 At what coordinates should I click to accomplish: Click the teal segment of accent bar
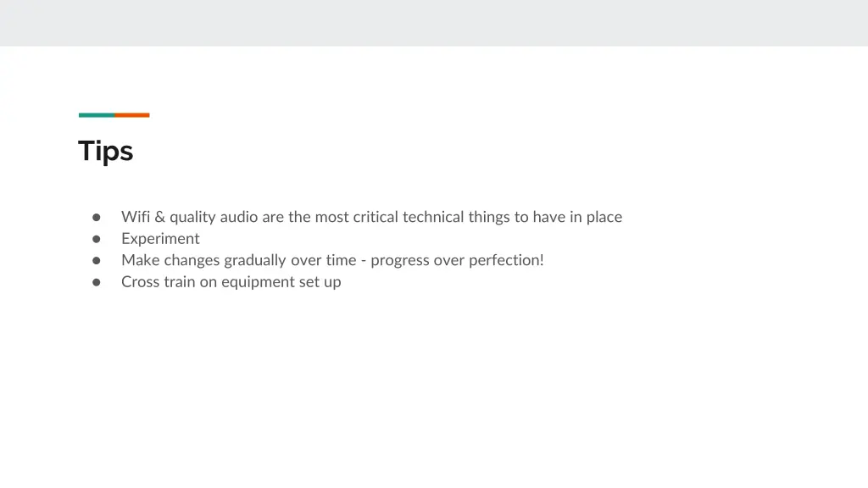[97, 115]
